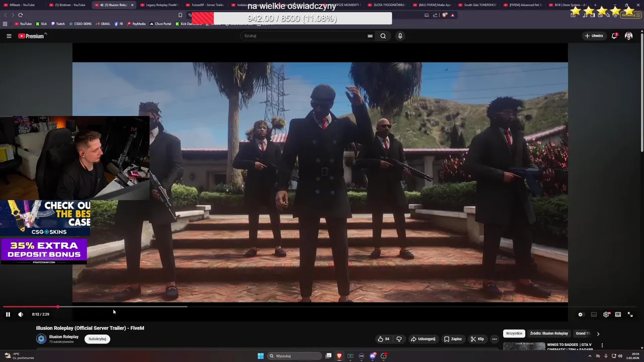Open PayMedia bookmark

136,24
